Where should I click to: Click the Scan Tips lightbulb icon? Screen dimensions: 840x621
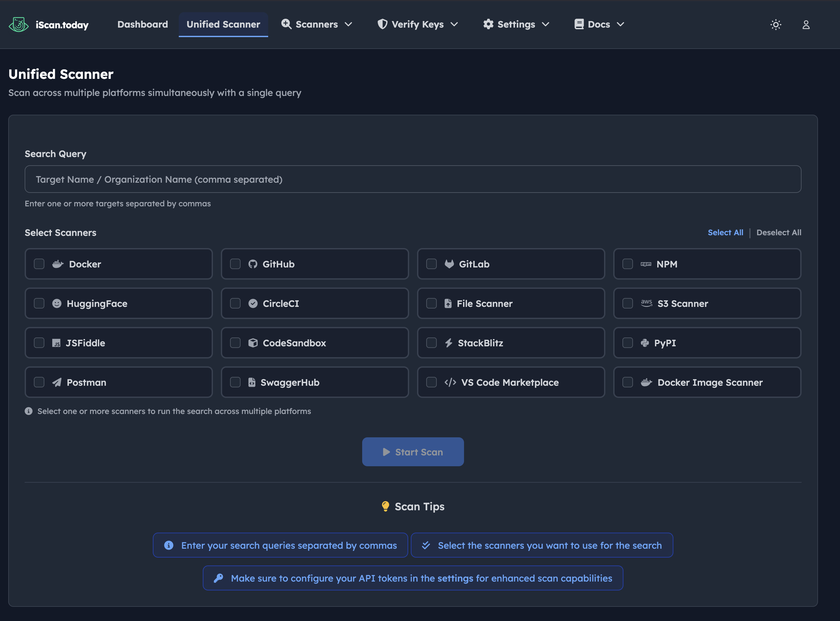(385, 506)
